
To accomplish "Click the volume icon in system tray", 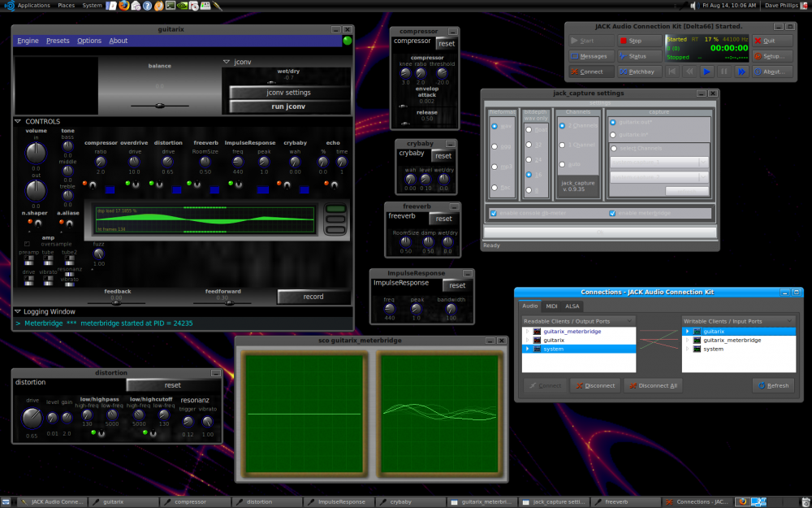I will (694, 6).
